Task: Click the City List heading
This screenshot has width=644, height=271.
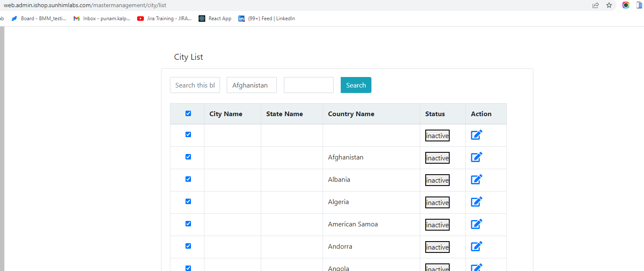Action: click(x=188, y=57)
